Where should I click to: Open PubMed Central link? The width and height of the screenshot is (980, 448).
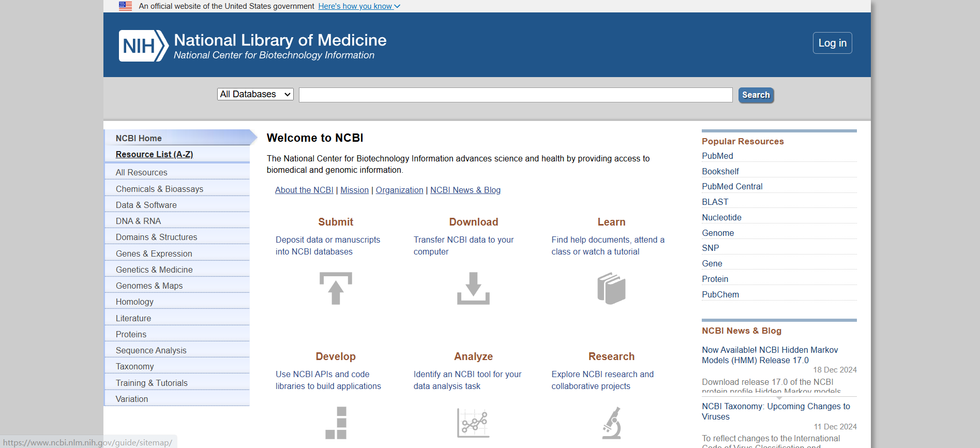732,186
